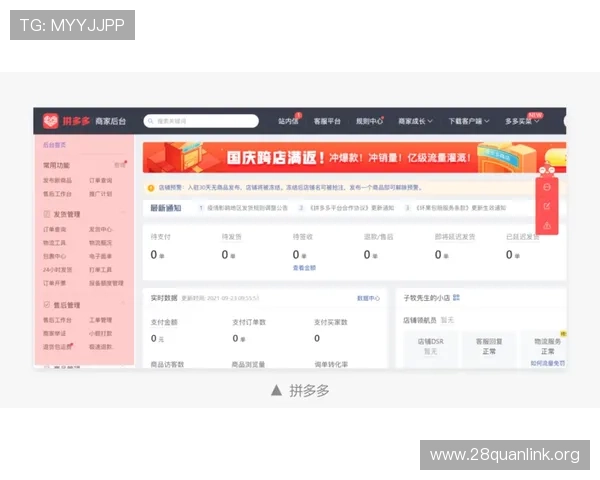
Task: Click the 已延迟发货 label
Action: pos(523,237)
